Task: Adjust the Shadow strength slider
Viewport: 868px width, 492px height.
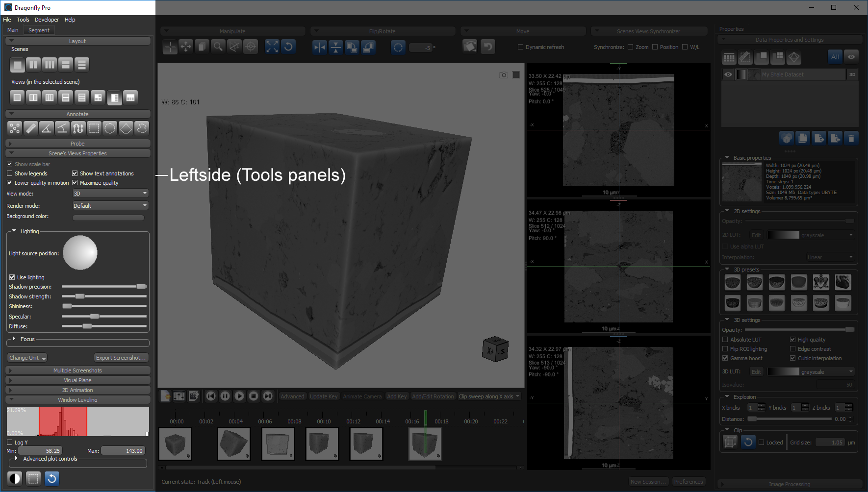Action: click(x=80, y=296)
